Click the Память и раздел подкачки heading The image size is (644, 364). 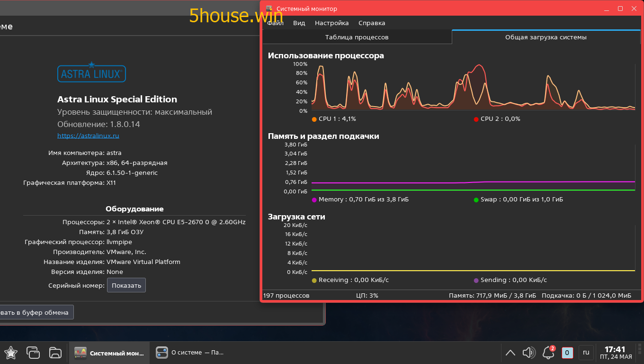pos(323,136)
